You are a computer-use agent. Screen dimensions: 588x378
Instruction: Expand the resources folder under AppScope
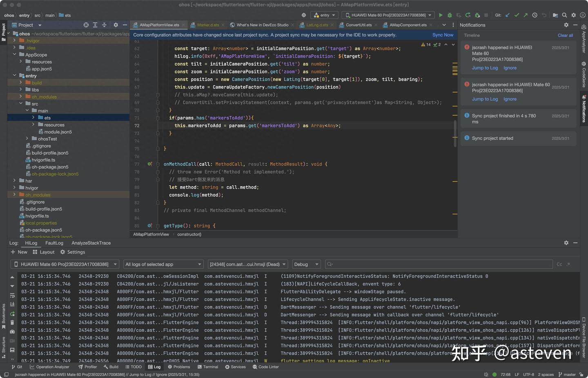[x=21, y=62]
